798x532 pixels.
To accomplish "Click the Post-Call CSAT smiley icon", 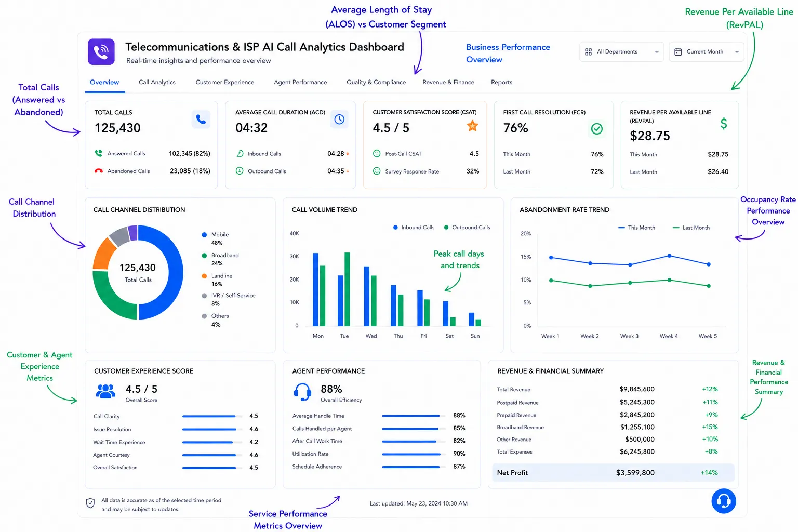I will pos(377,154).
